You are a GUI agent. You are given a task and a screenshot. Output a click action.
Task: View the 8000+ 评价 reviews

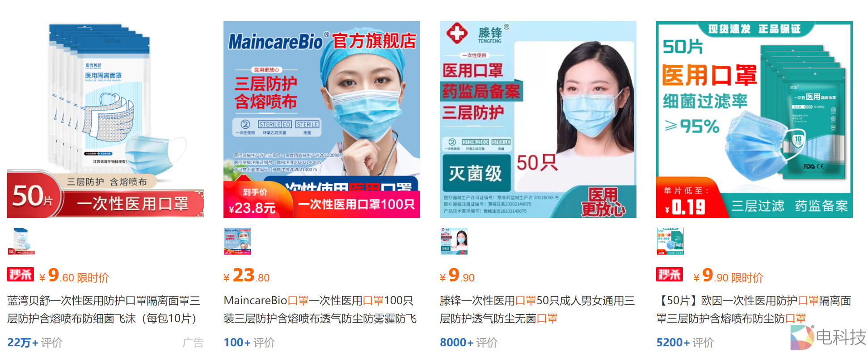[x=469, y=343]
